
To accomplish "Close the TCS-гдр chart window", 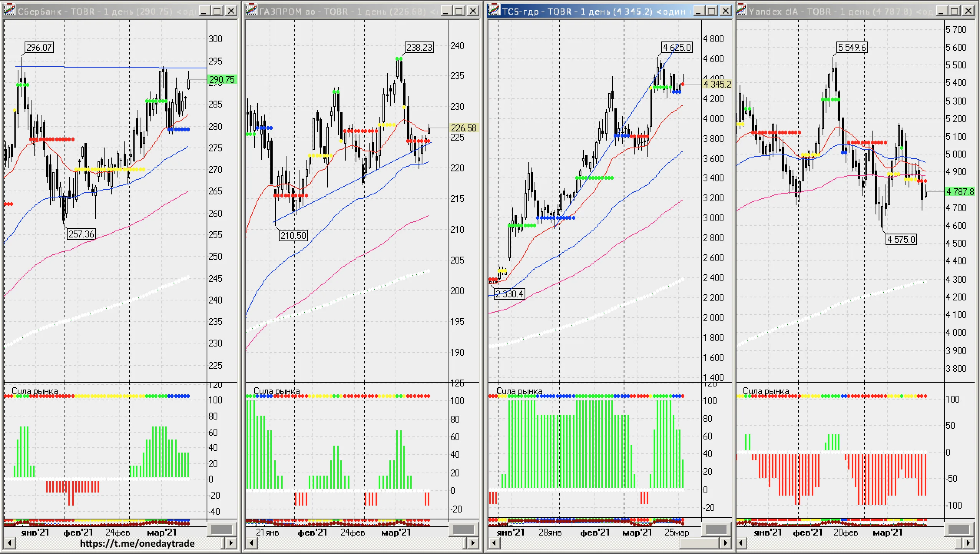I will pyautogui.click(x=726, y=11).
